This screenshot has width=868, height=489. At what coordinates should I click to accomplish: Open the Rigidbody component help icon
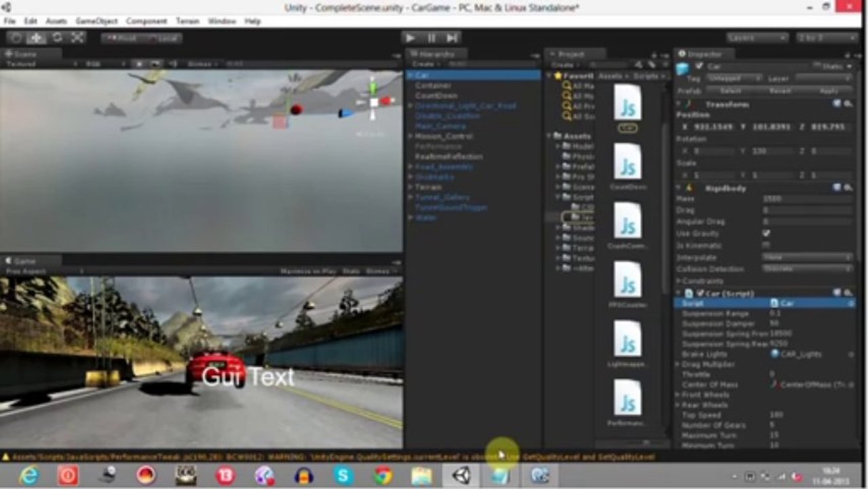(x=837, y=187)
